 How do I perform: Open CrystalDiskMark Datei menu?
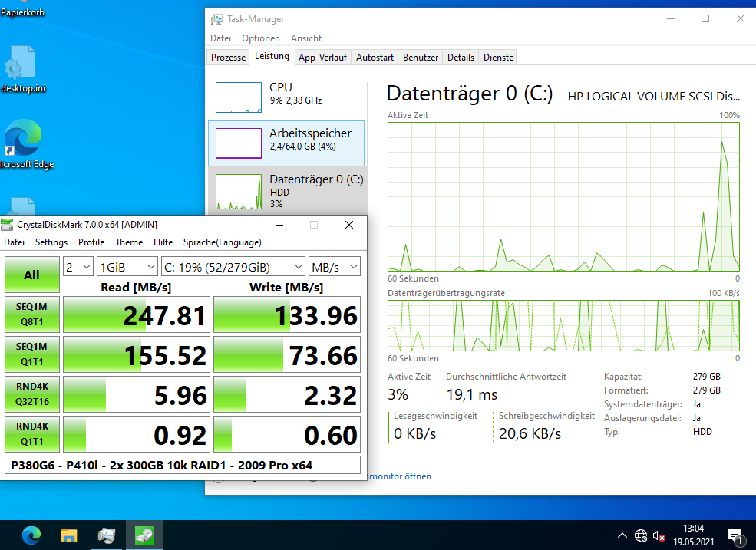15,242
